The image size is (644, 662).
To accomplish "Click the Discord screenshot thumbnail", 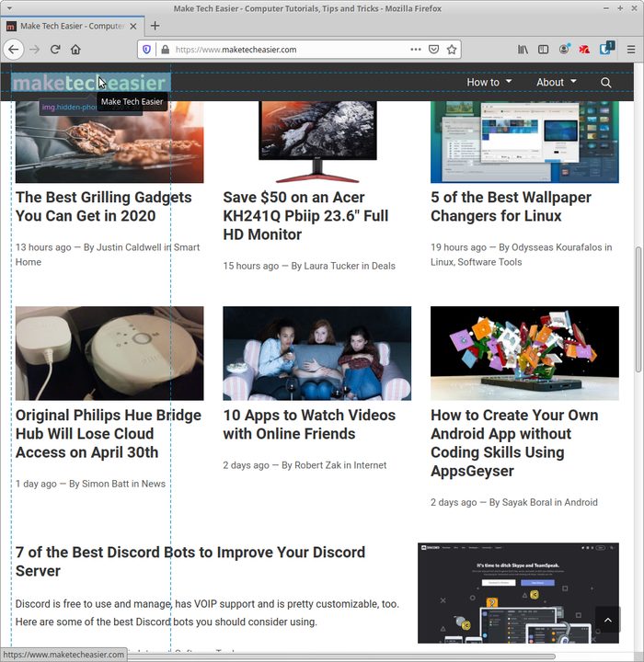I will [519, 593].
